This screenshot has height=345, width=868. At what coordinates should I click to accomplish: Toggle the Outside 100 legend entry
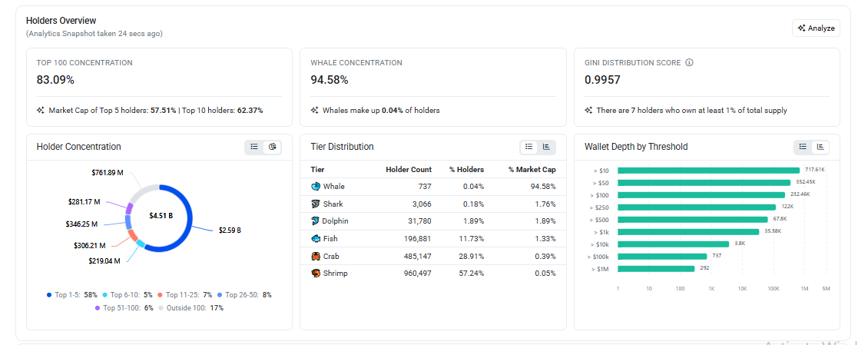coord(191,308)
